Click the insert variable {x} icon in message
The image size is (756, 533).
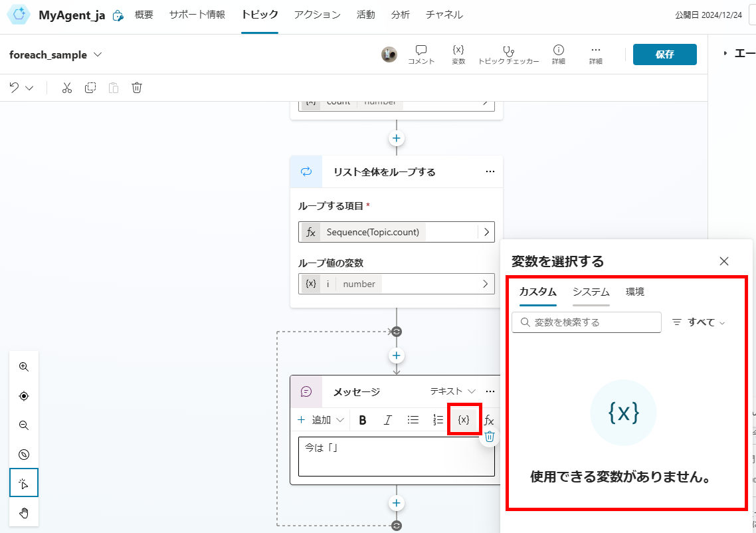coord(464,419)
